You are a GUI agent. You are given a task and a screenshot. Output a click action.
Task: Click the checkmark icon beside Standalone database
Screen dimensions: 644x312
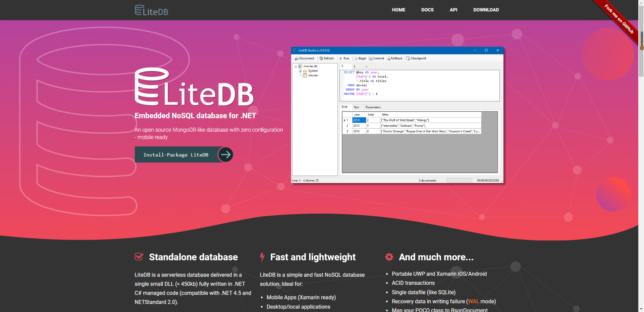[139, 257]
